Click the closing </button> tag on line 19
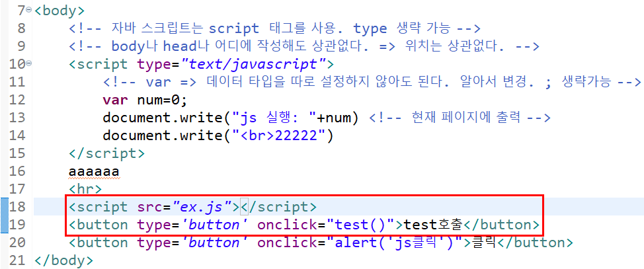Image resolution: width=644 pixels, height=269 pixels. [x=501, y=225]
